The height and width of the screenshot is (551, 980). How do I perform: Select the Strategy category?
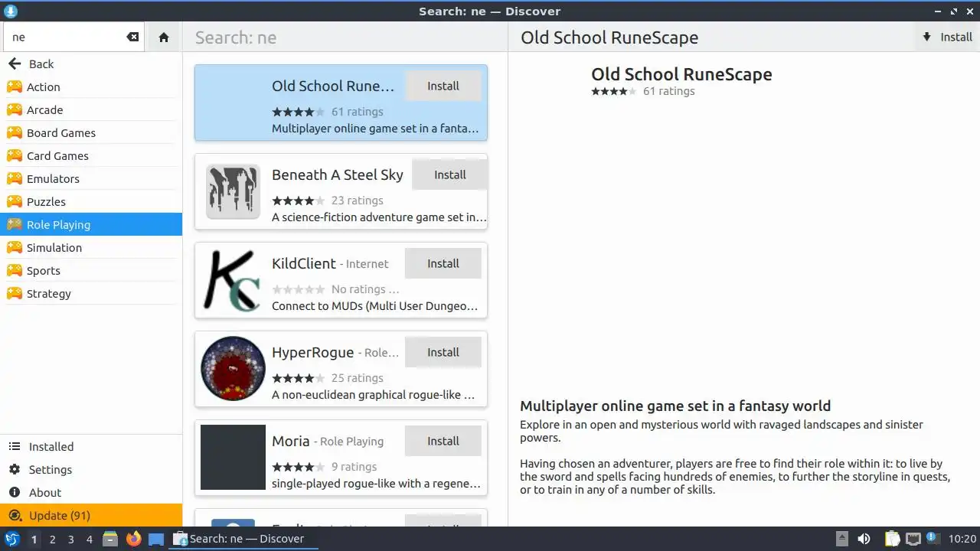[x=91, y=293]
